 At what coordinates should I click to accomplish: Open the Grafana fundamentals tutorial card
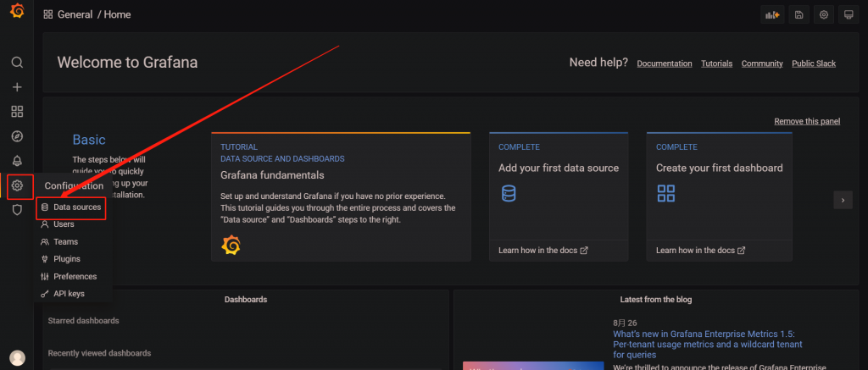point(341,197)
